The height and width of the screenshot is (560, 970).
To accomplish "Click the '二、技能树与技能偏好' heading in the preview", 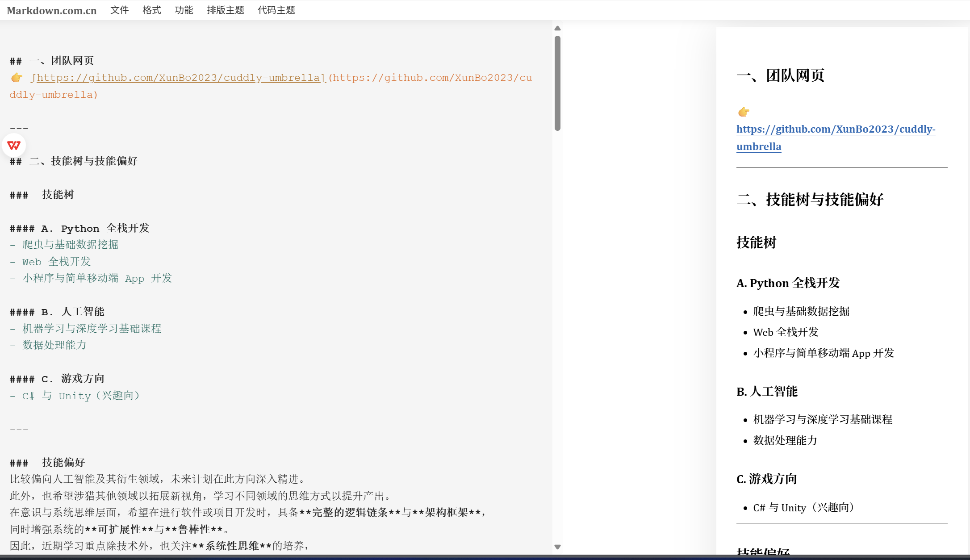I will [810, 200].
